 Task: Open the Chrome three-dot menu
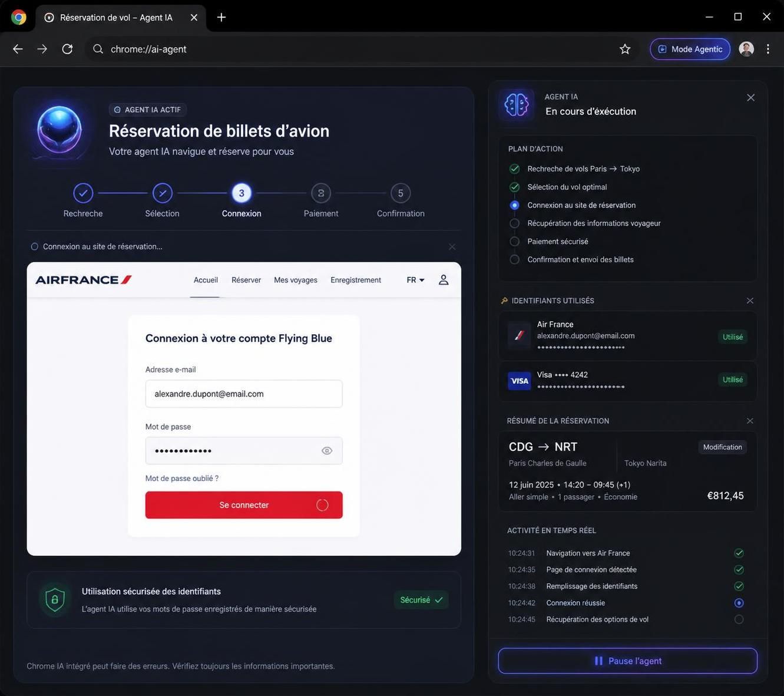point(768,49)
